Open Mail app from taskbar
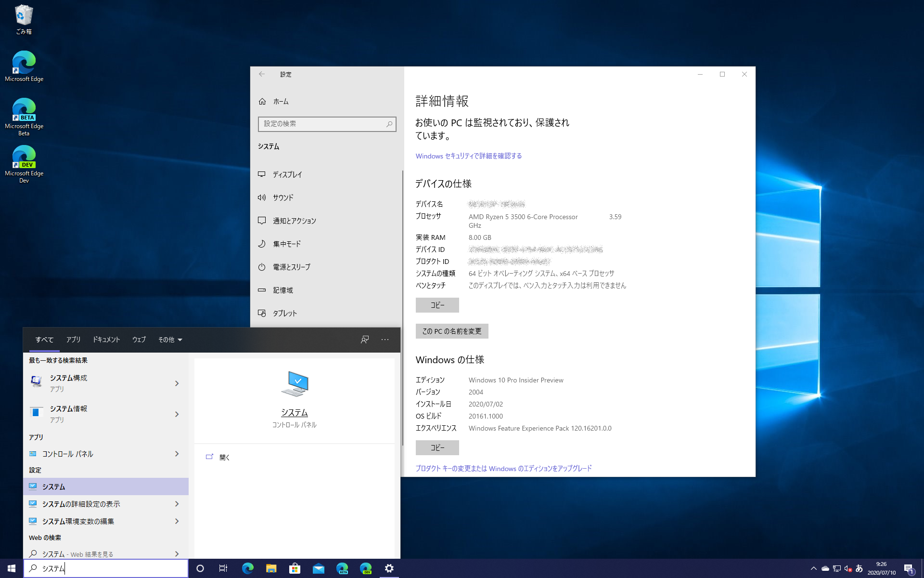Viewport: 924px width, 578px height. point(318,568)
